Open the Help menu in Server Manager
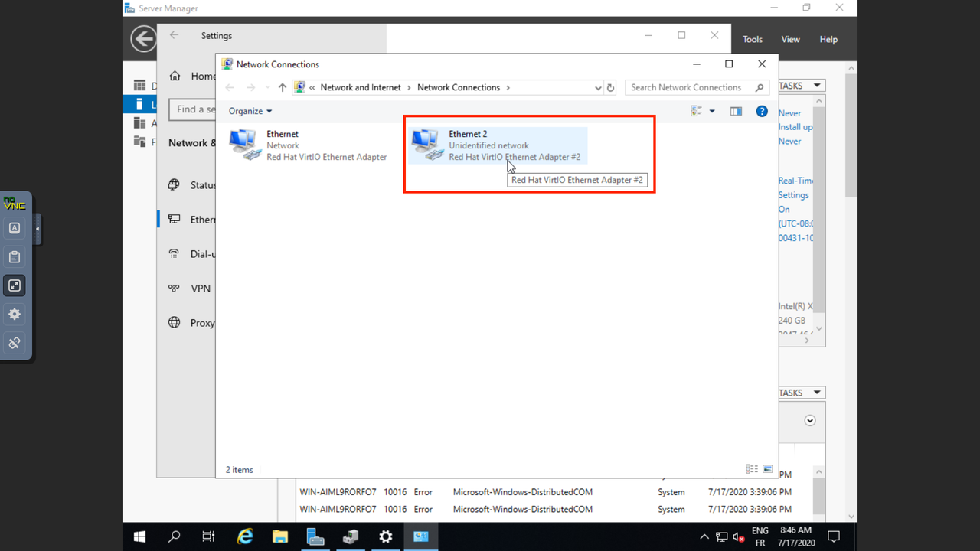The height and width of the screenshot is (551, 980). [x=828, y=39]
